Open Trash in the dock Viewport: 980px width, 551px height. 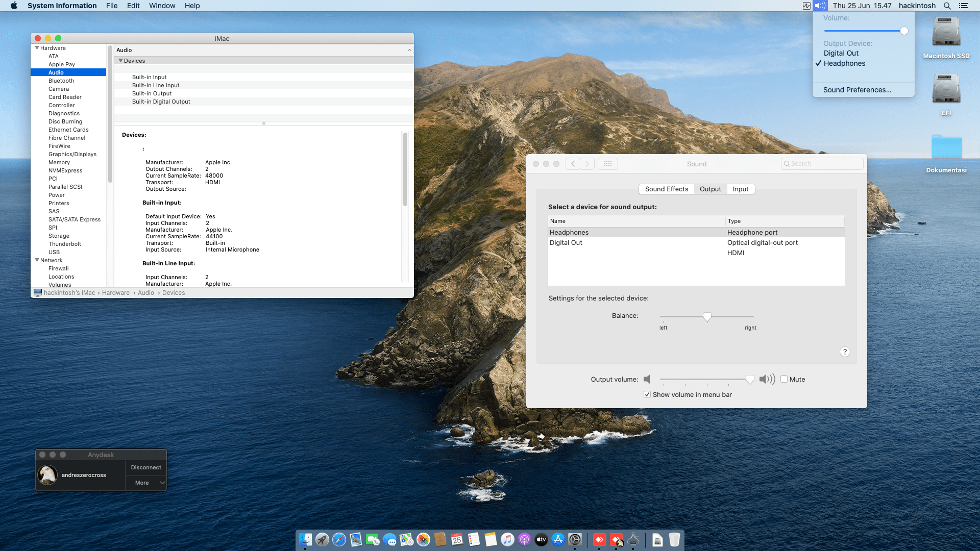tap(674, 539)
